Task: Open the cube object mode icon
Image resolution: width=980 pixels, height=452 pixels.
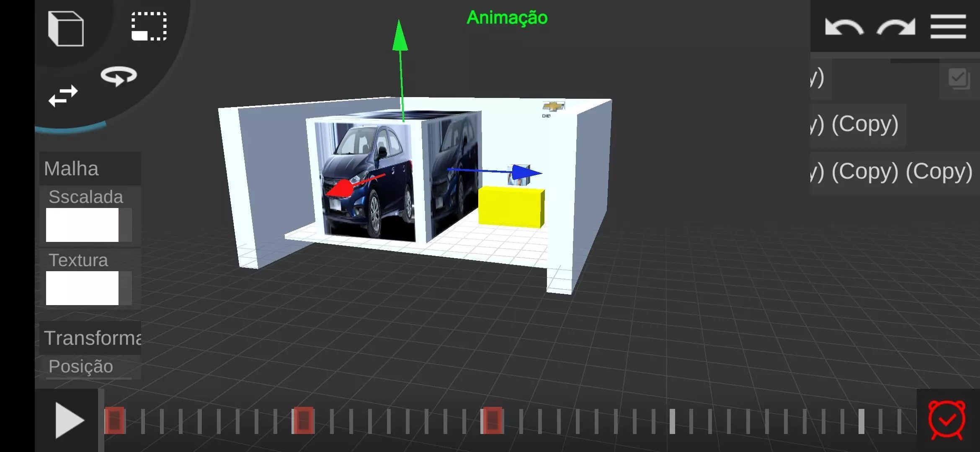Action: [x=66, y=28]
